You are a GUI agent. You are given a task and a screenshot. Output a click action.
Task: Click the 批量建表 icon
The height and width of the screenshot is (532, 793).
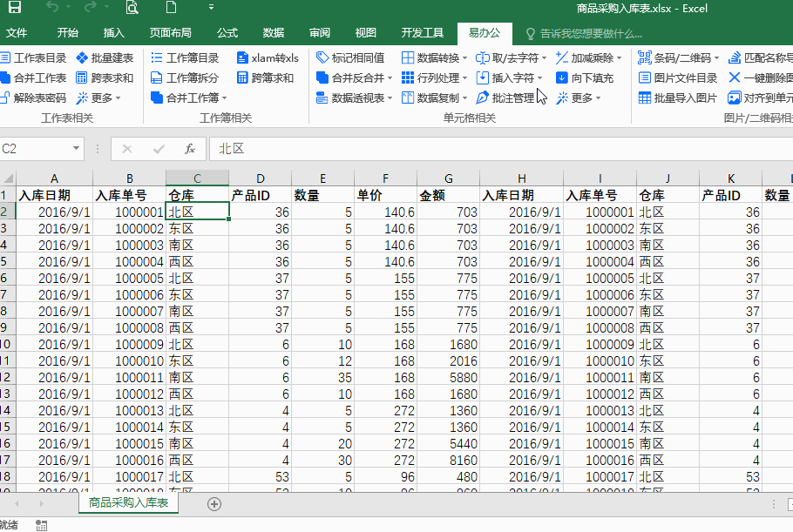point(82,58)
